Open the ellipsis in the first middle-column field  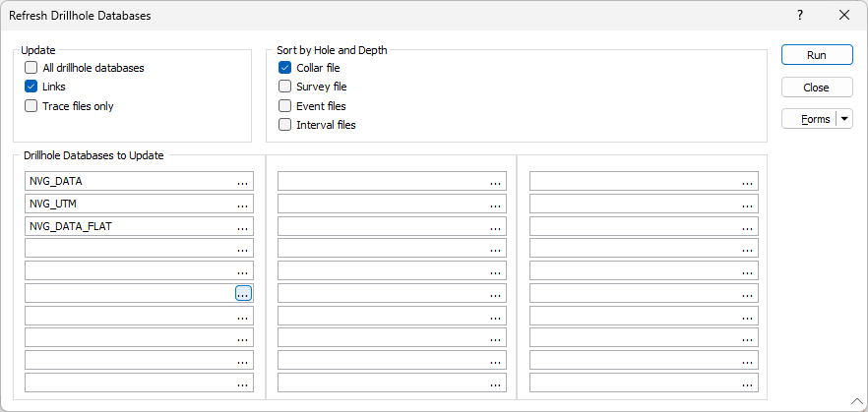click(x=495, y=181)
